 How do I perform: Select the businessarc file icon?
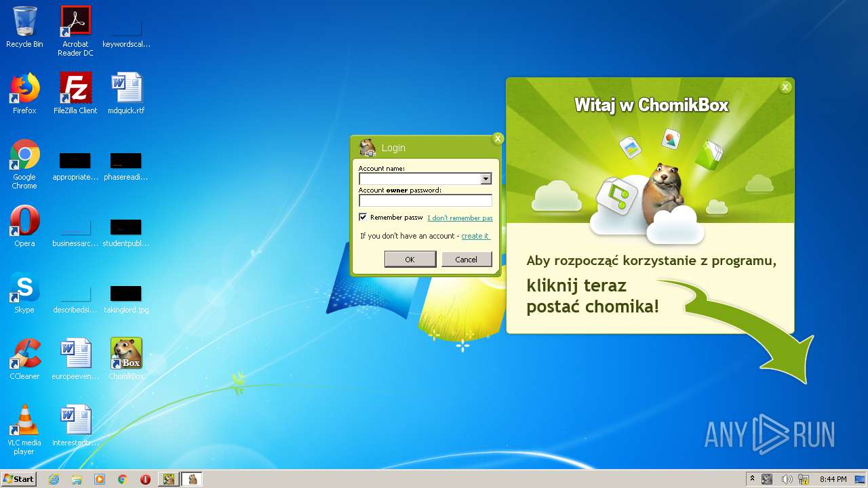[x=75, y=232]
